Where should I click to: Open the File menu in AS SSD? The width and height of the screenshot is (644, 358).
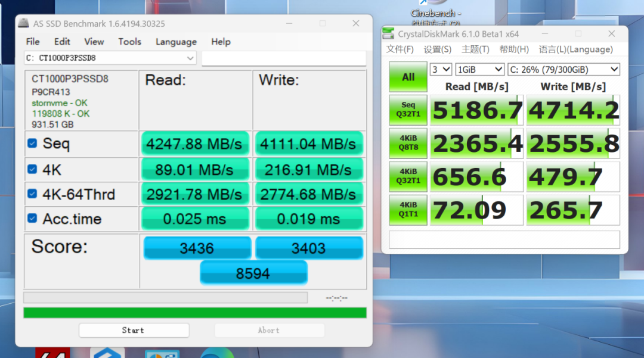(33, 42)
